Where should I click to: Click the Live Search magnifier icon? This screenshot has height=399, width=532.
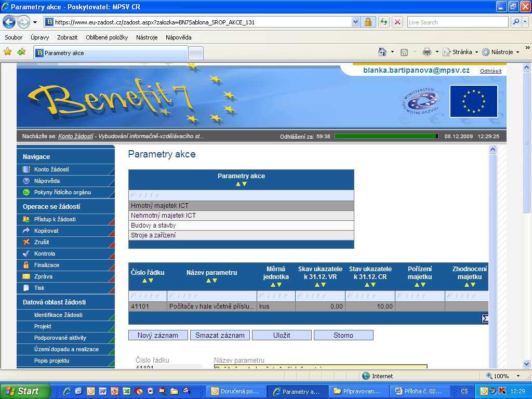pos(516,22)
